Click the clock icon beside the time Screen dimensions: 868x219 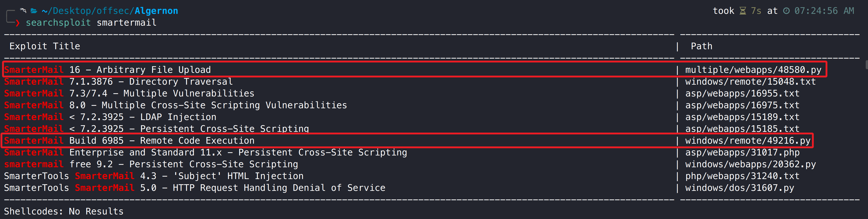point(786,11)
